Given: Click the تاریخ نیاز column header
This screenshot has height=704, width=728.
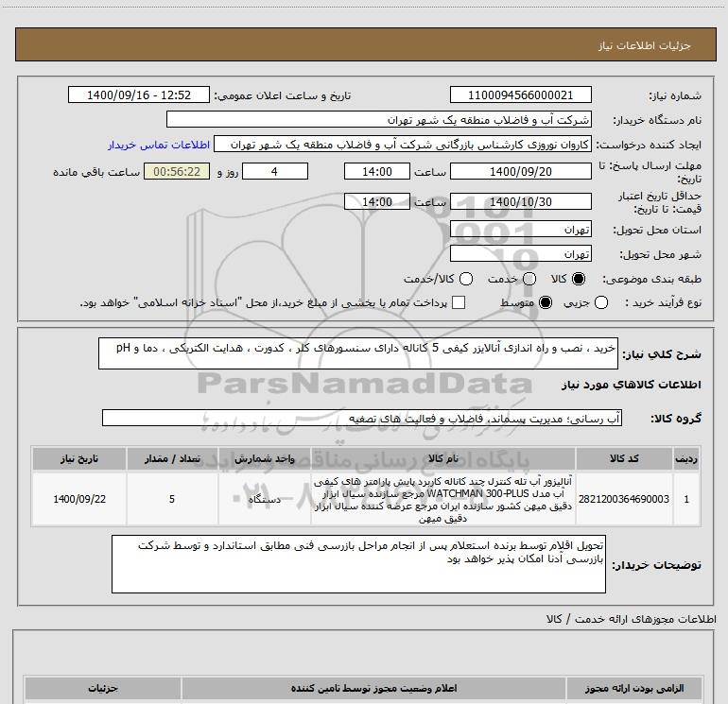Looking at the screenshot, I should pos(78,458).
